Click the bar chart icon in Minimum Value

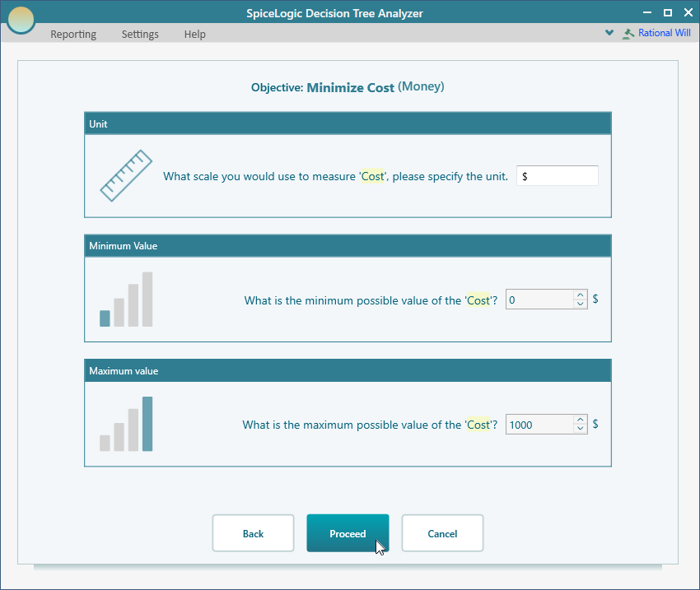126,300
